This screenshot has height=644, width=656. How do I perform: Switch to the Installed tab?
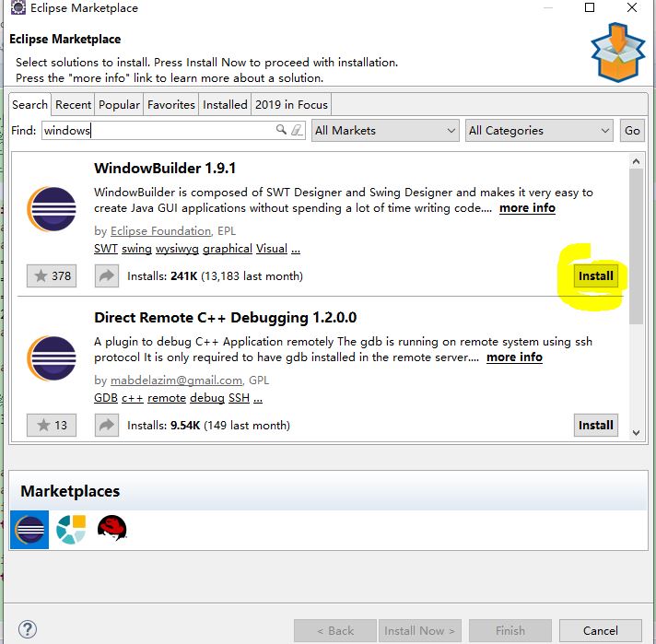click(x=225, y=105)
